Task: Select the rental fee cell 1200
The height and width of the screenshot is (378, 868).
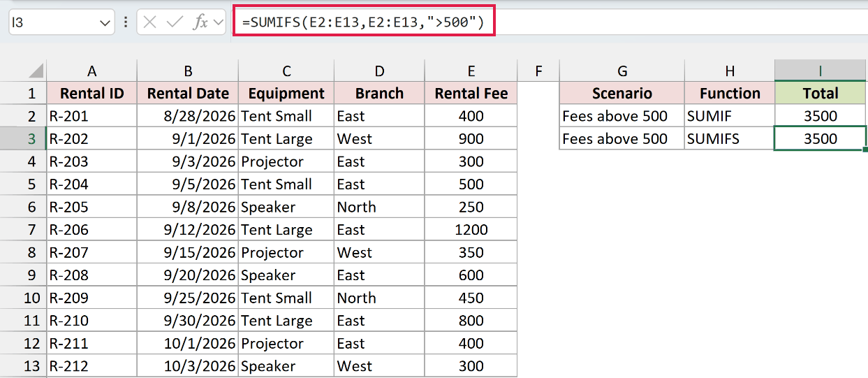Action: (x=471, y=229)
